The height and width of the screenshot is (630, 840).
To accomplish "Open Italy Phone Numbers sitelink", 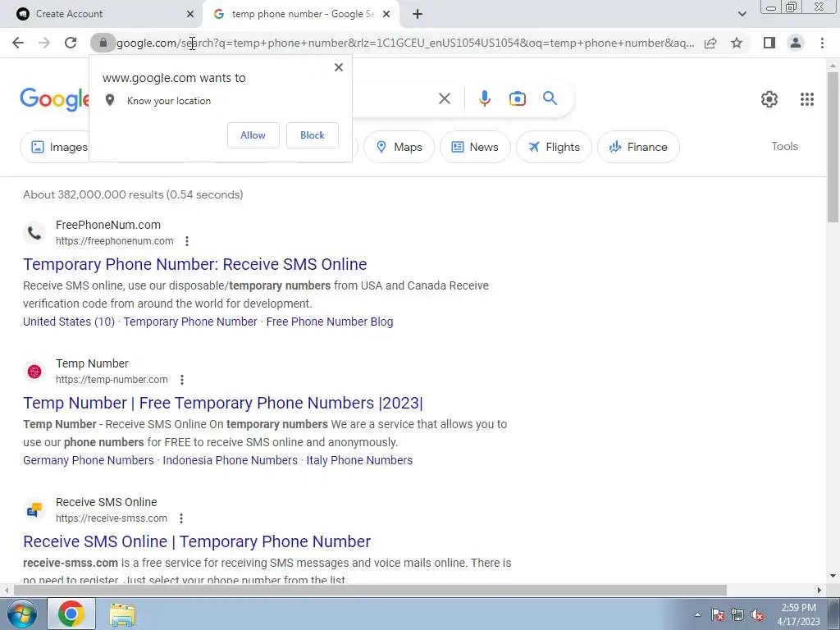I will click(x=359, y=460).
